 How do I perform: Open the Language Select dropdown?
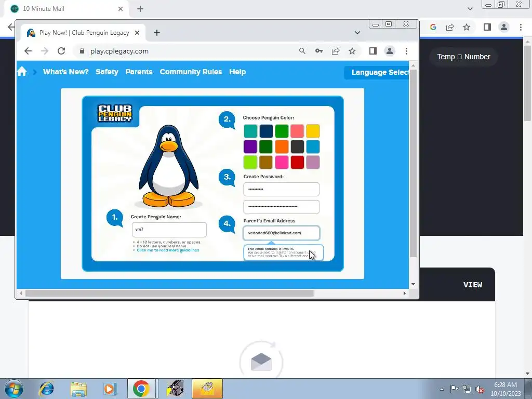coord(377,72)
